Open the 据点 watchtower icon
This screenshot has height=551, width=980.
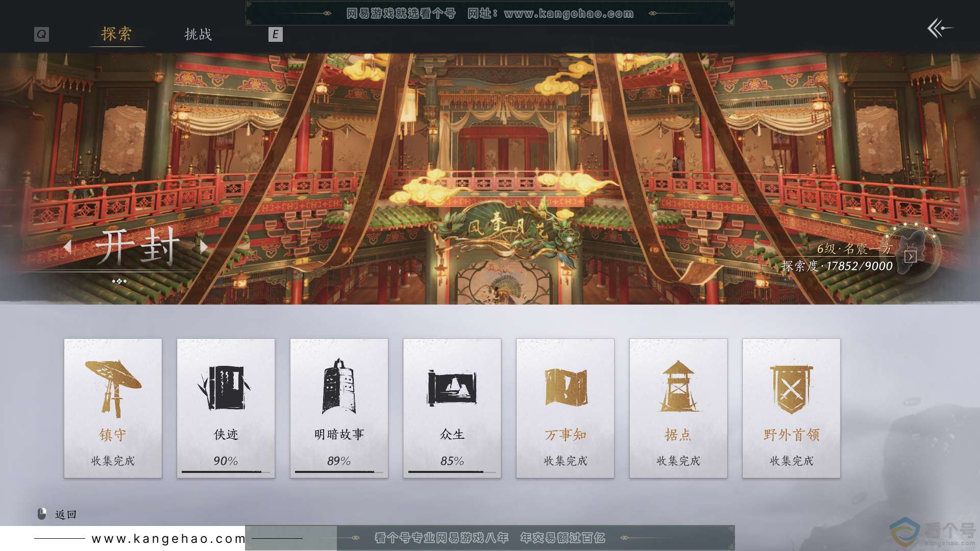click(678, 386)
